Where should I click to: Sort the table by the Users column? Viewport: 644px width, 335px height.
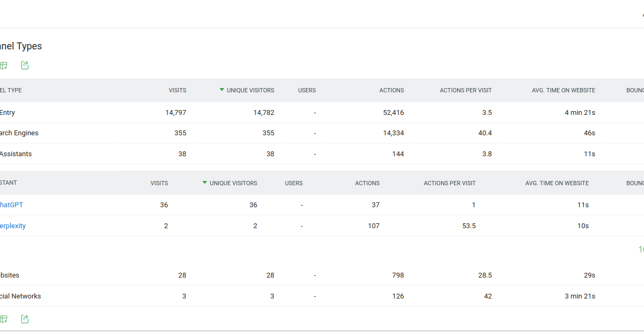[307, 90]
